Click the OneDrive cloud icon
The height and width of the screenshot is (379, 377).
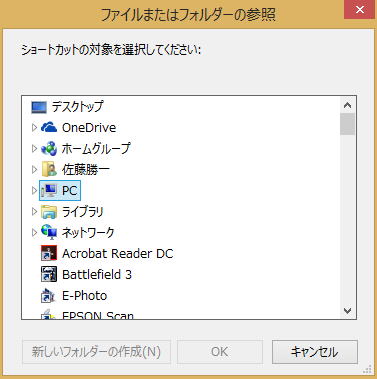[x=49, y=128]
